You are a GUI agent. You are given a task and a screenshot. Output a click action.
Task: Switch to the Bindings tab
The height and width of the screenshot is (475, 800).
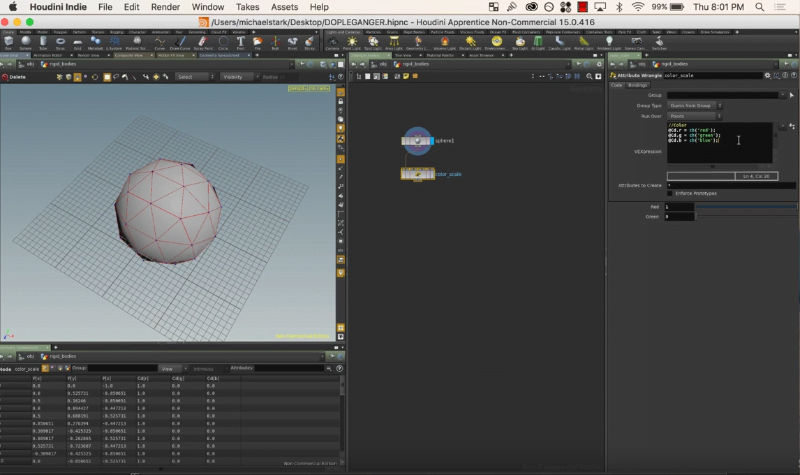[x=637, y=85]
